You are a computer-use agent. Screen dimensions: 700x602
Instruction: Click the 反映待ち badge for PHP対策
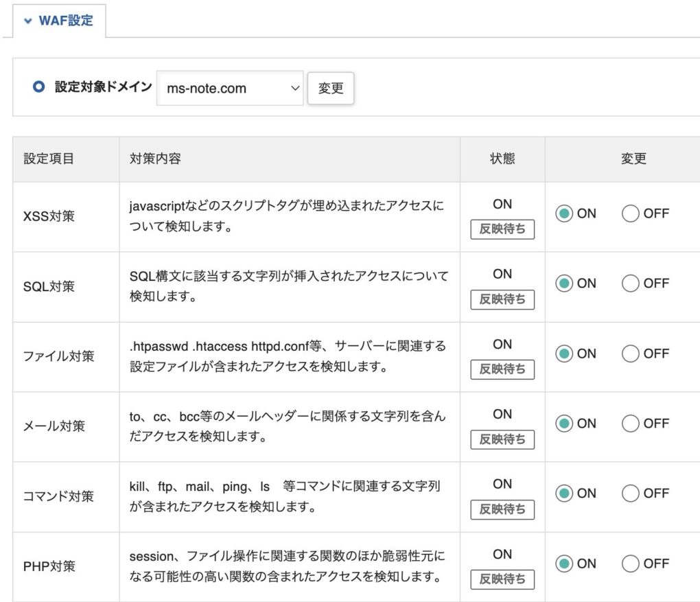tap(502, 579)
